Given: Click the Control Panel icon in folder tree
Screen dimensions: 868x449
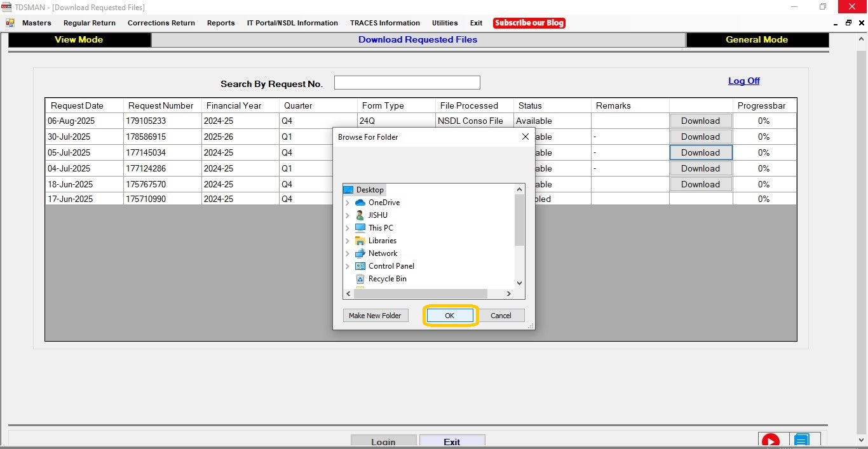Looking at the screenshot, I should (x=360, y=266).
